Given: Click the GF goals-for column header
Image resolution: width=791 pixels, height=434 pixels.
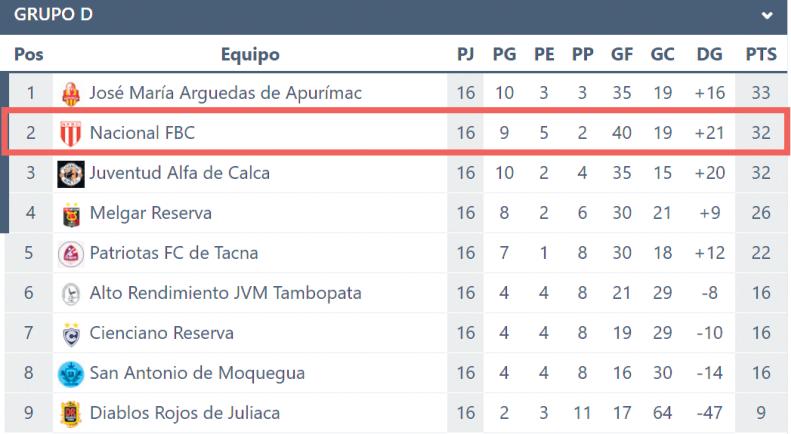Looking at the screenshot, I should pos(622,54).
